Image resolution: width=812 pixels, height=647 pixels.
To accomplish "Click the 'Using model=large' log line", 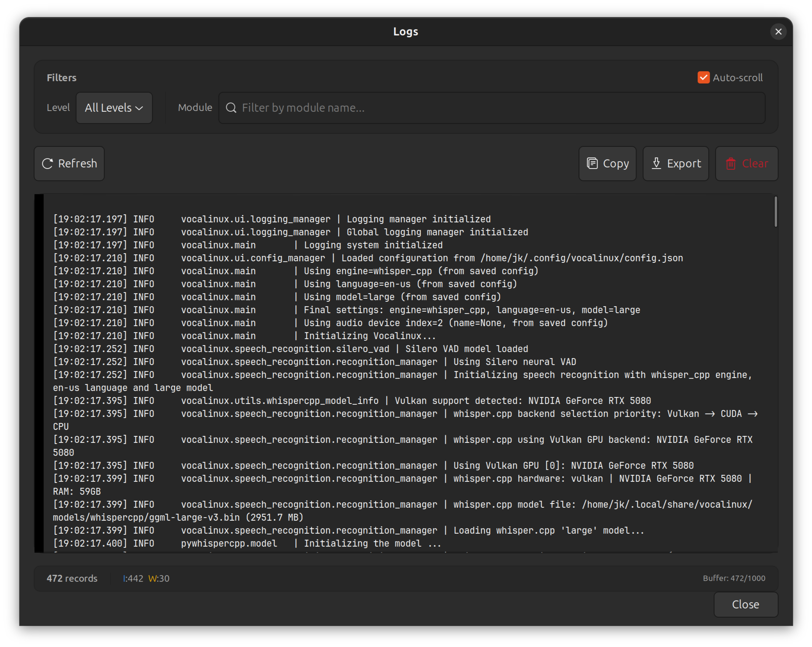I will coord(277,297).
